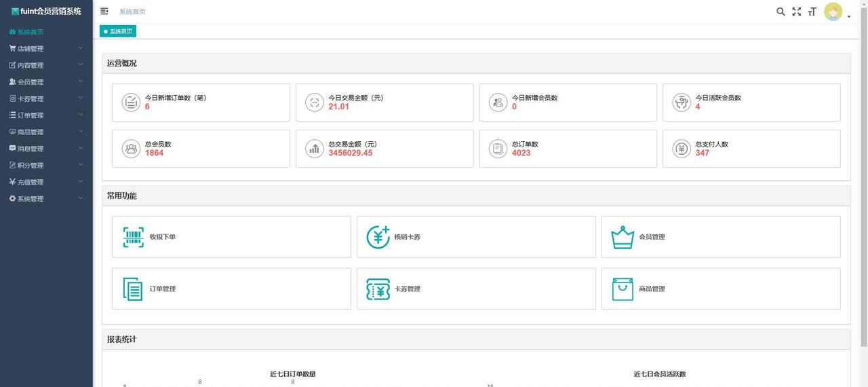Click the 卡券管理 coupon icon in sidebar
The width and height of the screenshot is (868, 387).
tap(12, 98)
